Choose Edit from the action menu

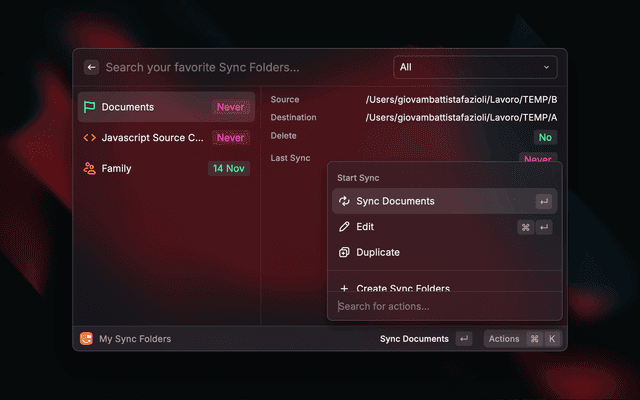[x=365, y=227]
